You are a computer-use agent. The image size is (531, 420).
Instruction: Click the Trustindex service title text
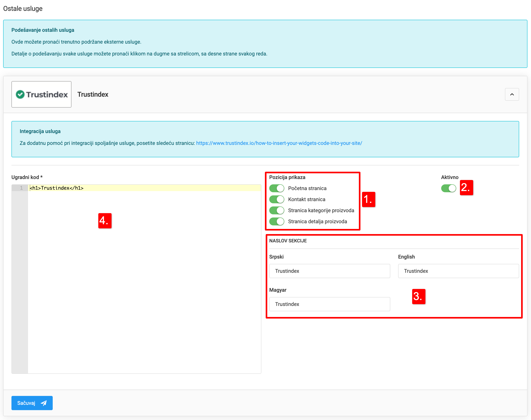93,94
